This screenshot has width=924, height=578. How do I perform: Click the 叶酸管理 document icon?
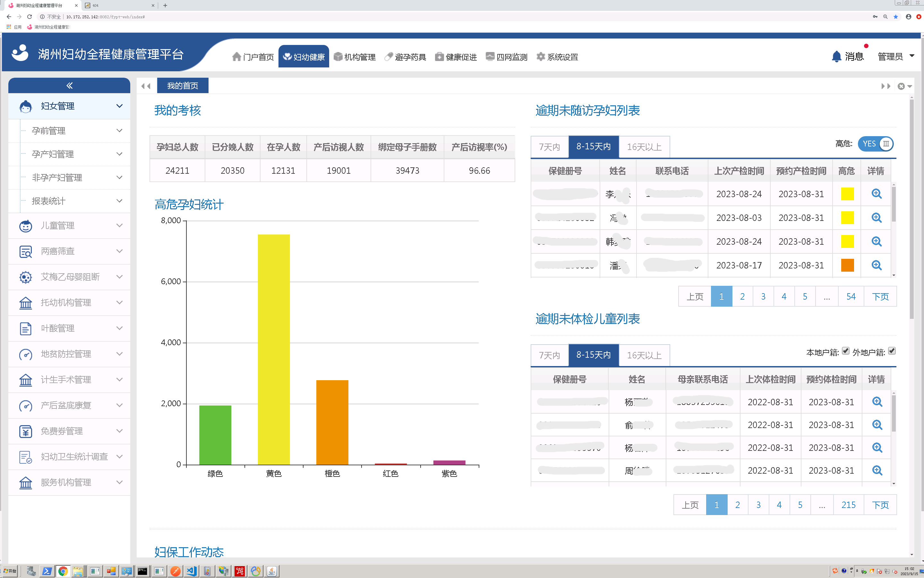point(26,328)
